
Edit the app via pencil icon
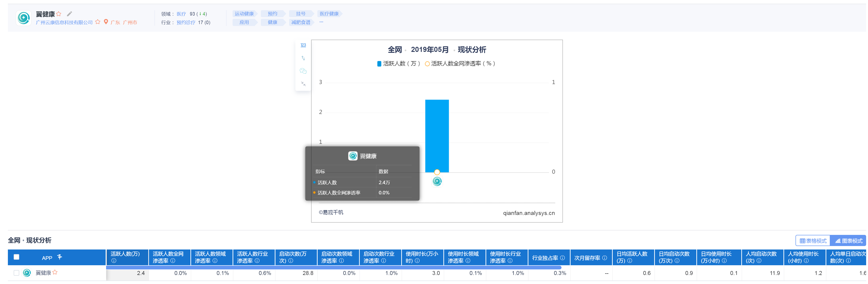[69, 14]
